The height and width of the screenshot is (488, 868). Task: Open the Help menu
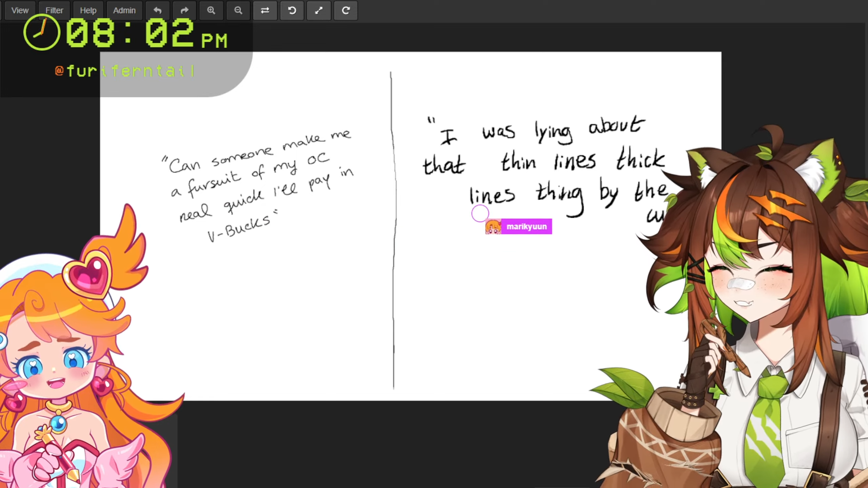[x=88, y=11]
